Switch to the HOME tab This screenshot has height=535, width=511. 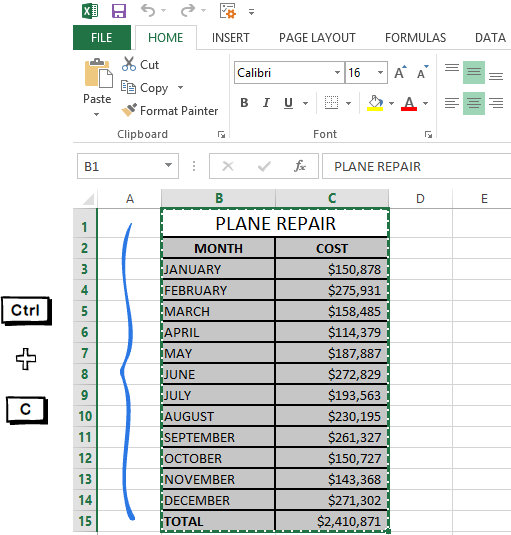coord(166,38)
